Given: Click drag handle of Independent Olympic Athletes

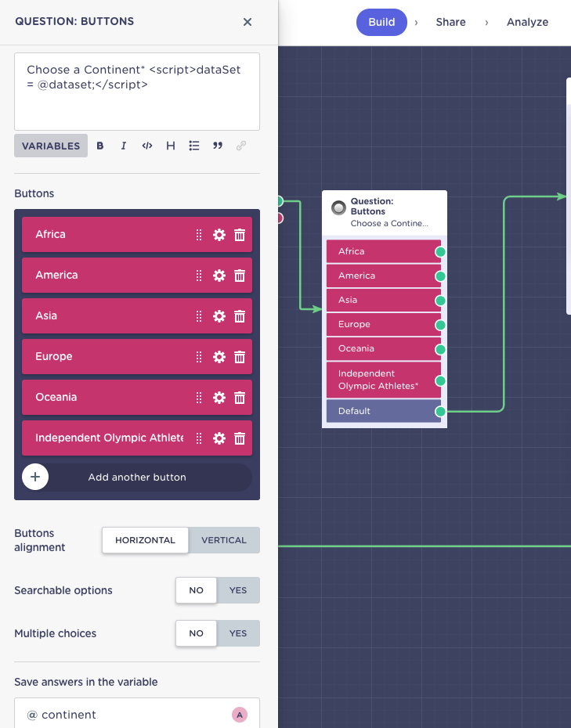Looking at the screenshot, I should [x=199, y=438].
